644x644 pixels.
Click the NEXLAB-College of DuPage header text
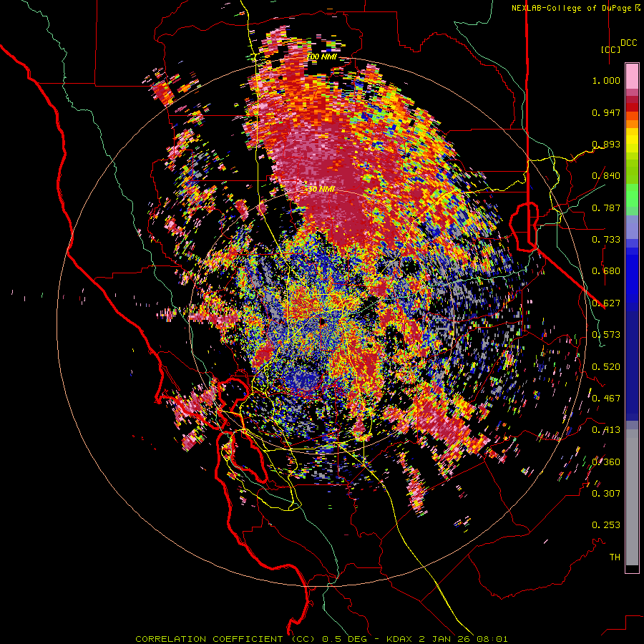[x=576, y=8]
